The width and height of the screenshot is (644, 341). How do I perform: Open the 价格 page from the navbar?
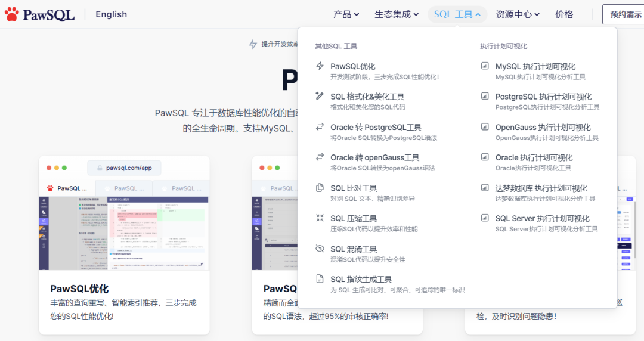[564, 14]
